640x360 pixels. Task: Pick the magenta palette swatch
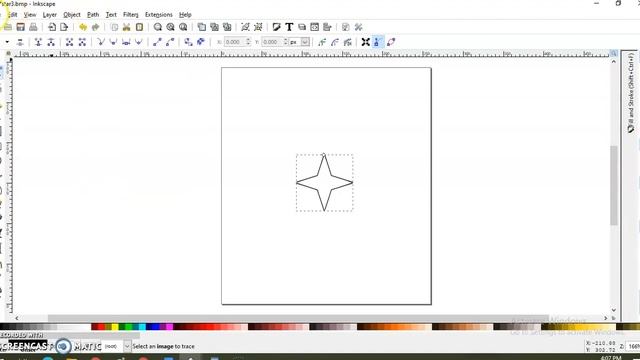point(169,327)
